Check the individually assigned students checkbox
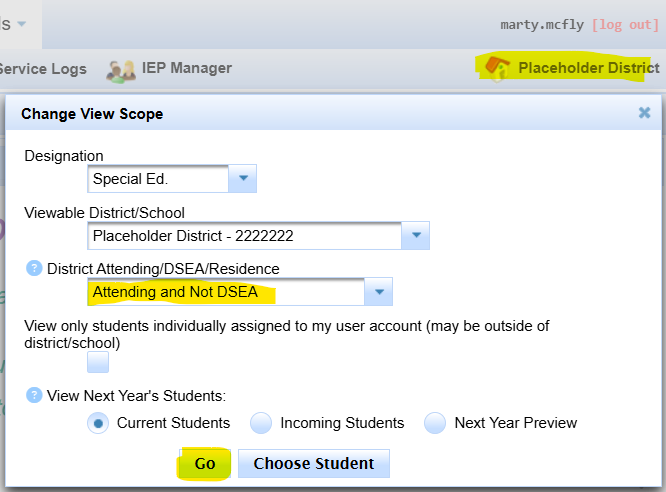 (x=98, y=362)
